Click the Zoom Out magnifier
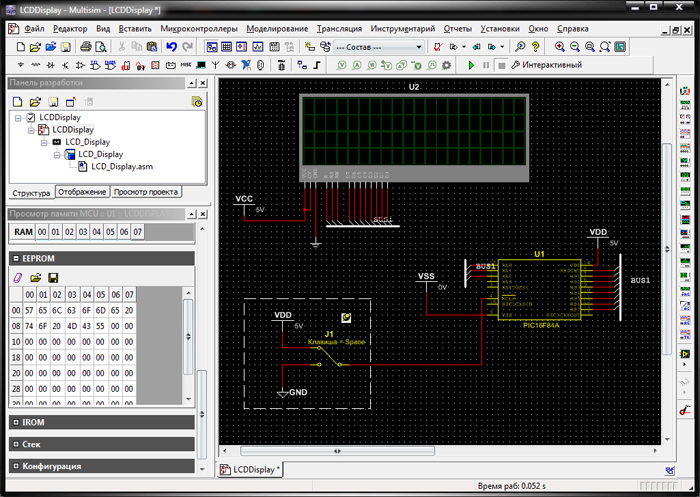 [575, 46]
